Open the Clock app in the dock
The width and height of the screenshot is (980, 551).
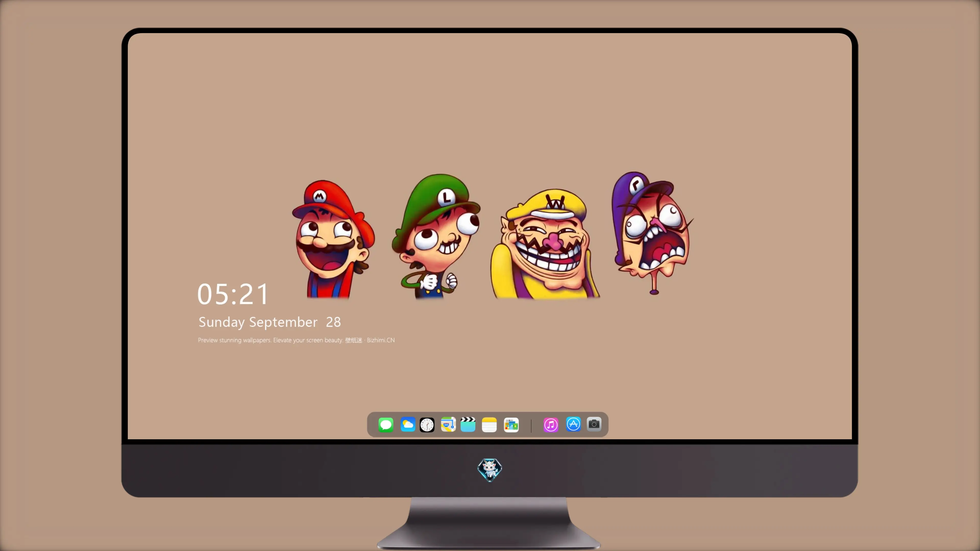pyautogui.click(x=427, y=425)
